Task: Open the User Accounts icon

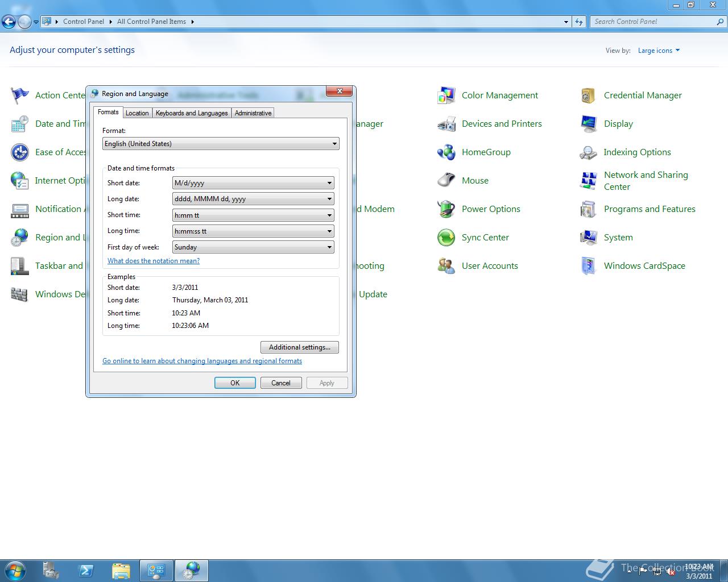Action: coord(446,266)
